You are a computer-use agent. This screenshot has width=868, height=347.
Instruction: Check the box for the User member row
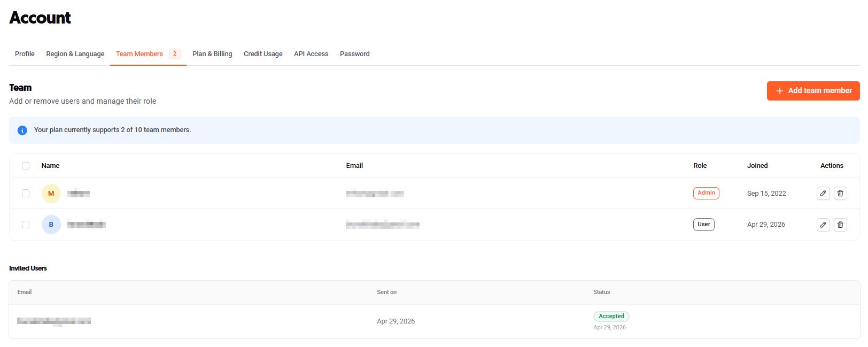point(26,225)
